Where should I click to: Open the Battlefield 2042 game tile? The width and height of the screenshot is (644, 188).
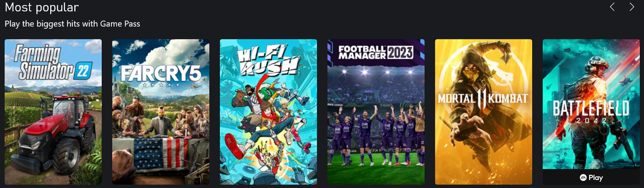[x=591, y=105]
